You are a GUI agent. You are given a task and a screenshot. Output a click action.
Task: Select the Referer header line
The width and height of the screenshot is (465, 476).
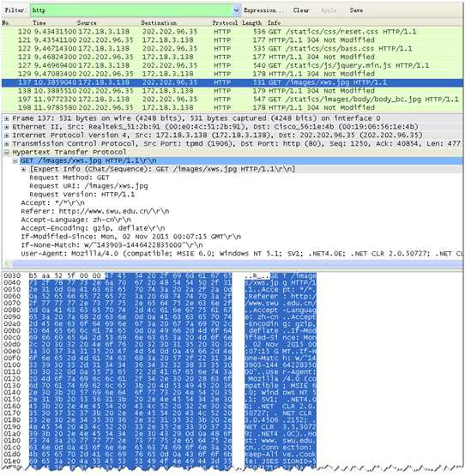[95, 212]
